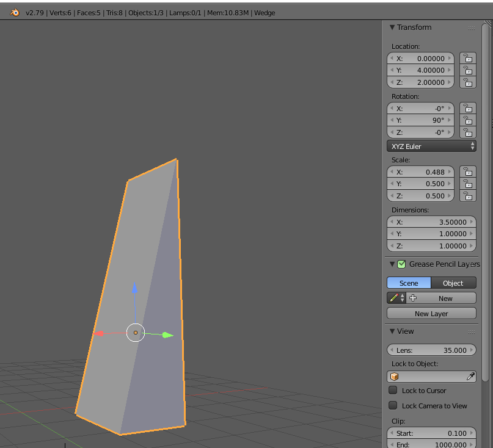Click the Blender logo icon in header

coord(15,13)
